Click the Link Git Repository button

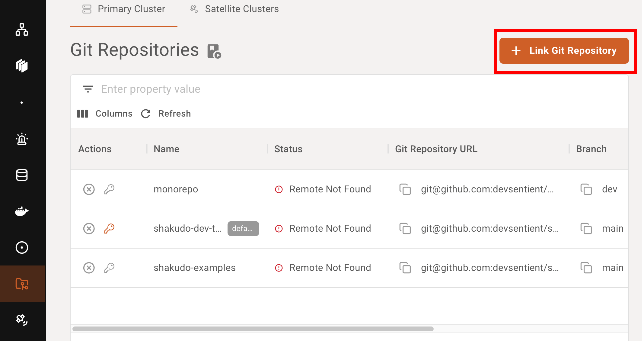[x=564, y=51]
